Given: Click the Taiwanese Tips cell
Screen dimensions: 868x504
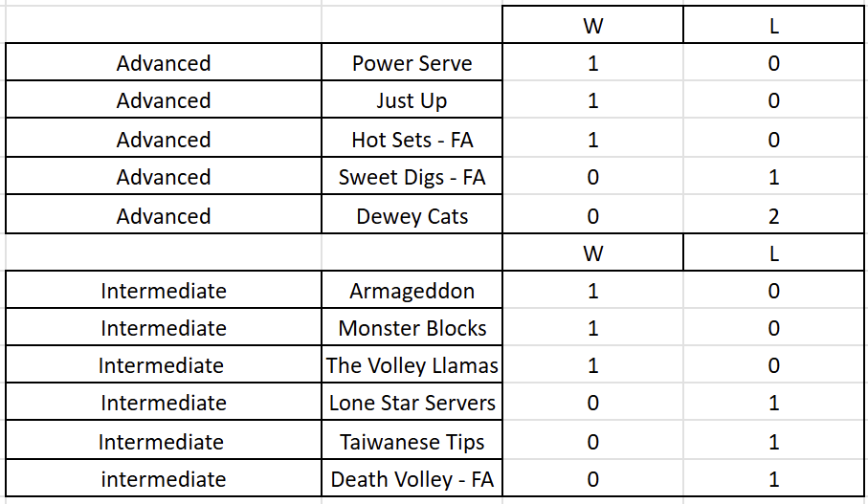Looking at the screenshot, I should coord(412,442).
